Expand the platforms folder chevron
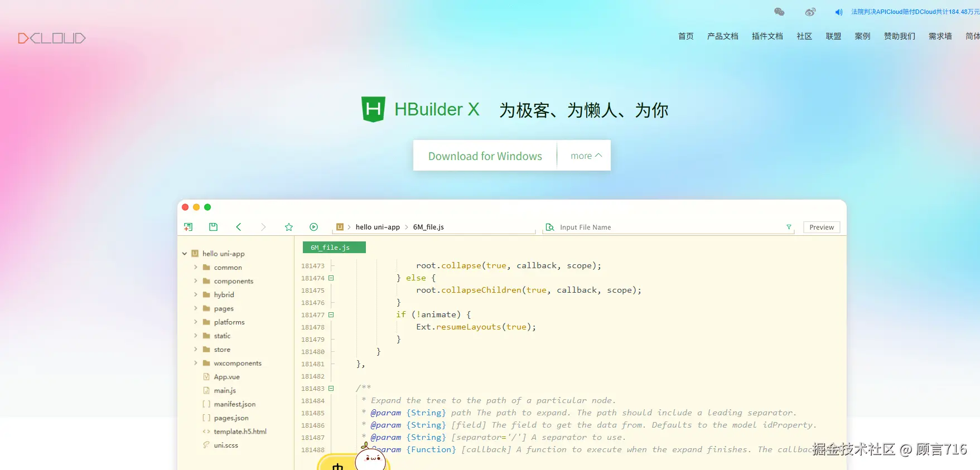The width and height of the screenshot is (980, 470). click(196, 322)
